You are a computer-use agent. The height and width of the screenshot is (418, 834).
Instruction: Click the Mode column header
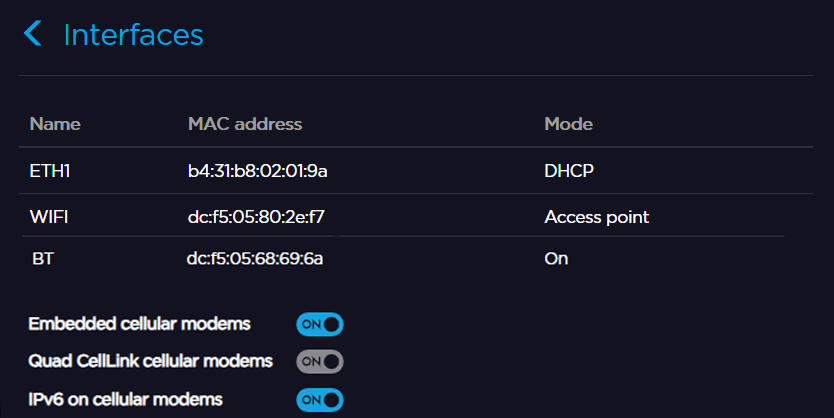click(x=568, y=124)
